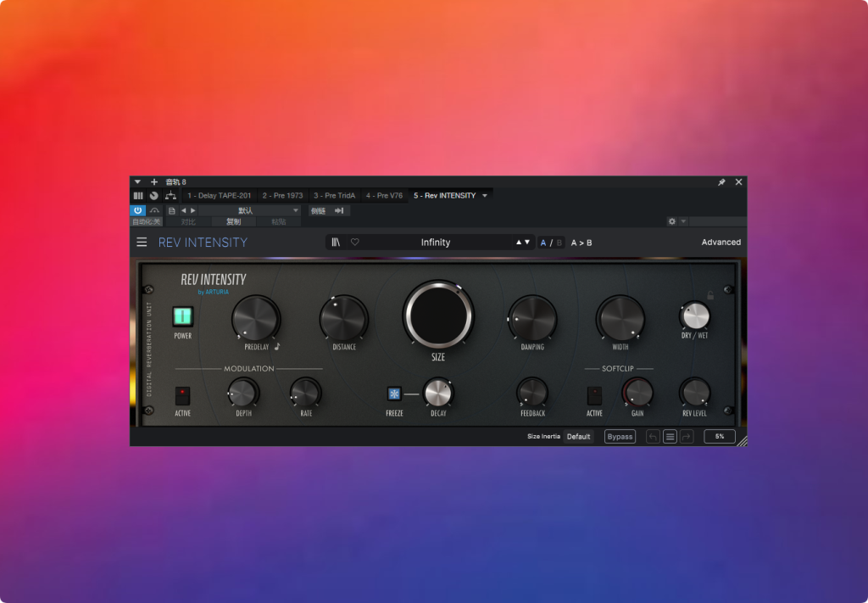Screen dimensions: 868x603
Task: Open the undo history list icon
Action: [670, 437]
